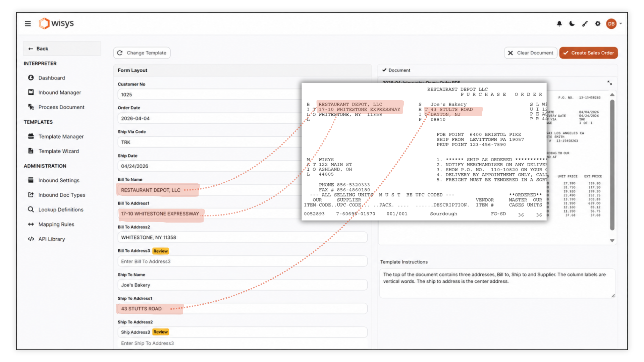
Task: Open Template Manager in the sidebar
Action: [61, 136]
